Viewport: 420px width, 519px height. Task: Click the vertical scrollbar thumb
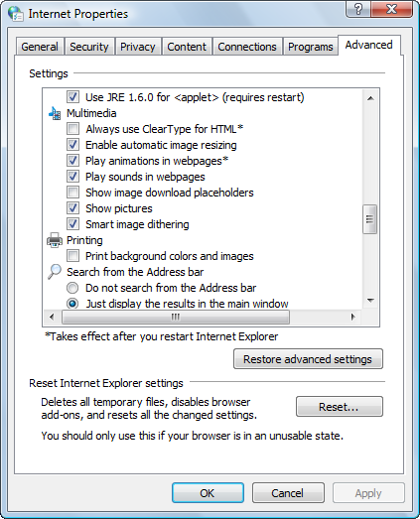coord(370,219)
